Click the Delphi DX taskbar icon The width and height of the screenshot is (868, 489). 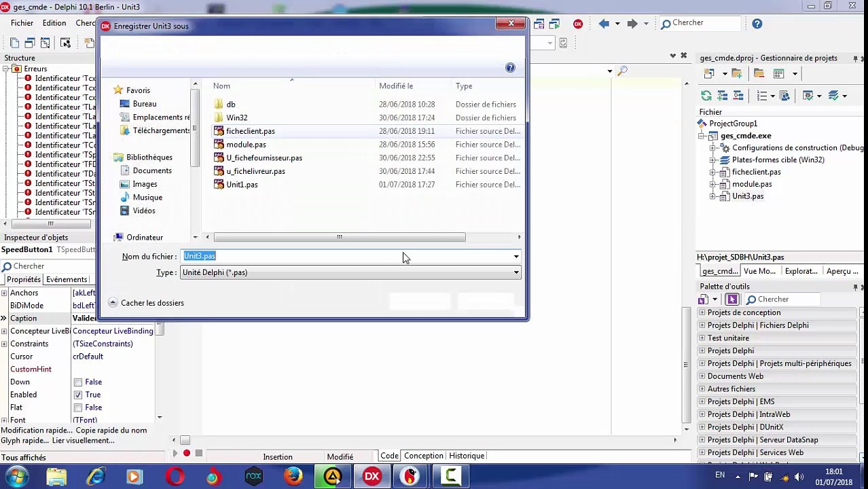coord(372,477)
